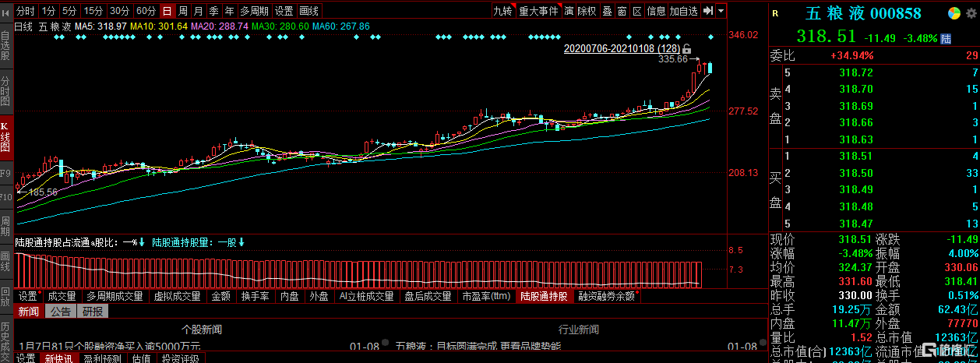Click 加自选 to add to watchlist
This screenshot has height=363, width=980.
pos(684,11)
